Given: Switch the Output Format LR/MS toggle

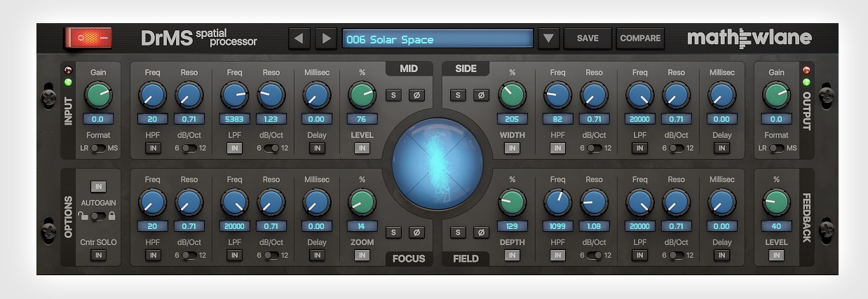Looking at the screenshot, I should [776, 148].
